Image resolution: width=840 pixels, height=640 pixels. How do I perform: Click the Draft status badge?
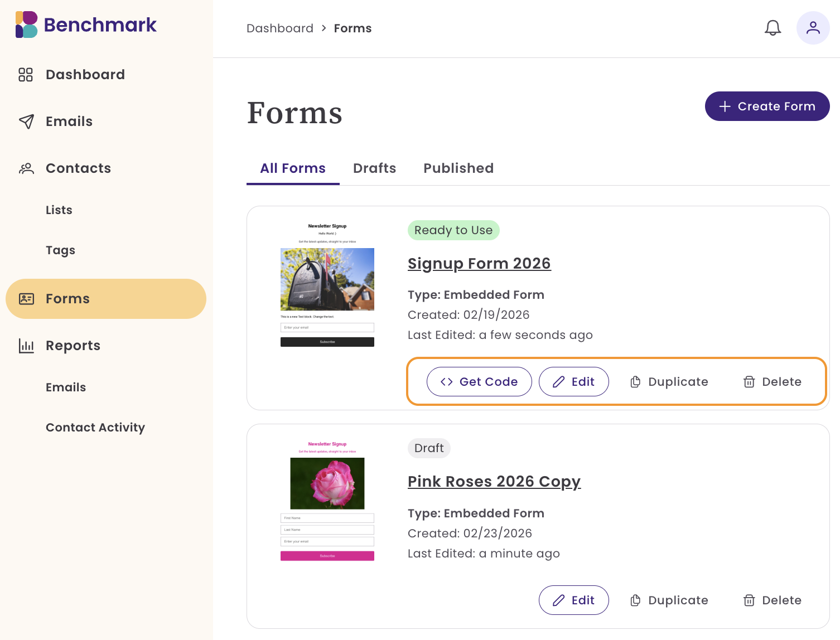[429, 448]
